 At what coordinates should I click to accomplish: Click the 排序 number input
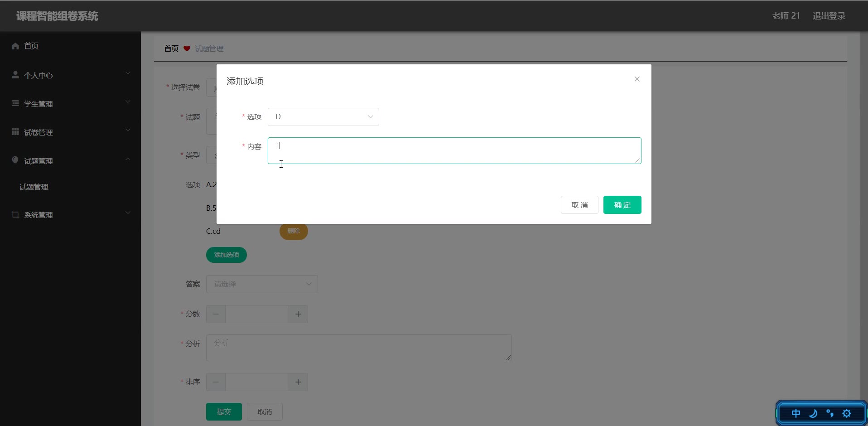tap(257, 382)
